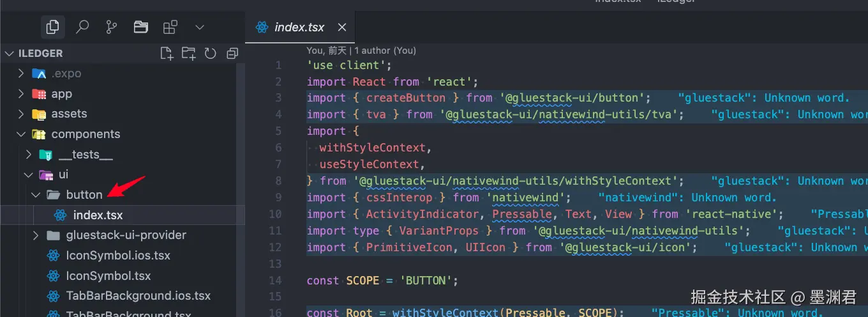Select the button folder icon
Screen dimensions: 868x317
54,194
